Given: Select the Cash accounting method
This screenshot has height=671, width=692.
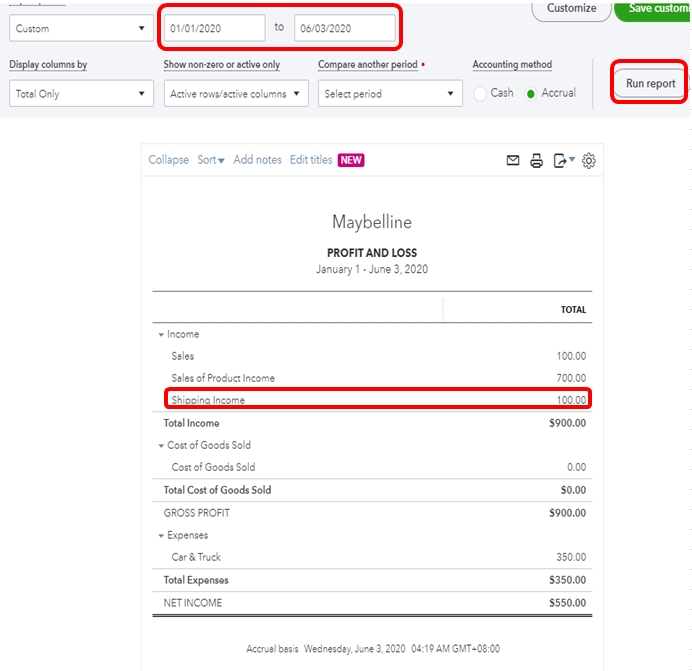Looking at the screenshot, I should pyautogui.click(x=481, y=93).
